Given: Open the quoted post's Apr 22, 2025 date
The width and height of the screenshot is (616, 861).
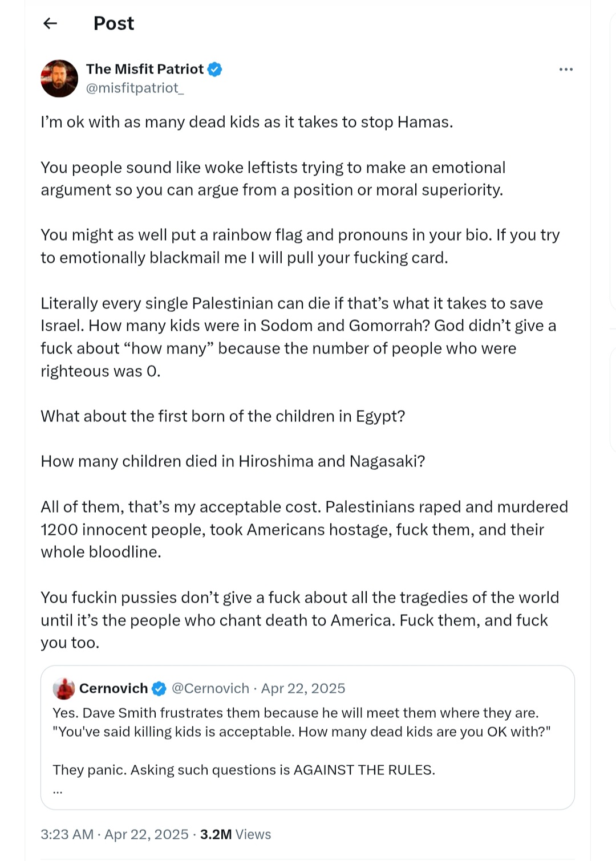Looking at the screenshot, I should [303, 689].
